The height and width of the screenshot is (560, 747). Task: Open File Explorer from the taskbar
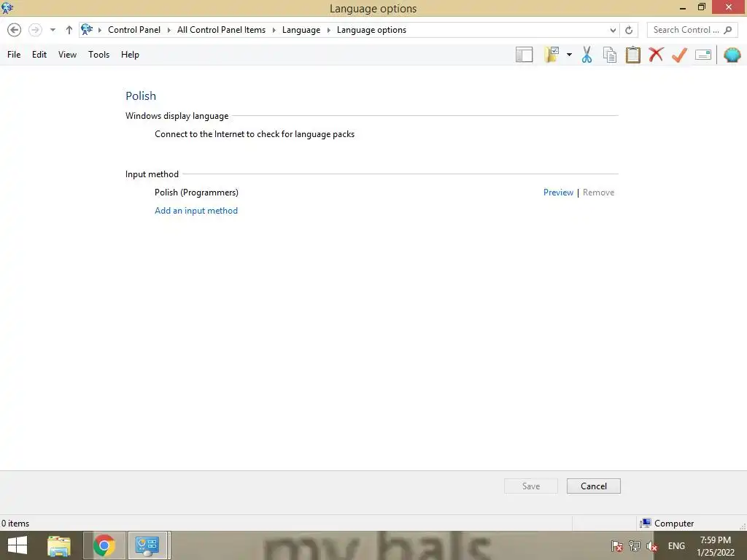[x=59, y=545]
